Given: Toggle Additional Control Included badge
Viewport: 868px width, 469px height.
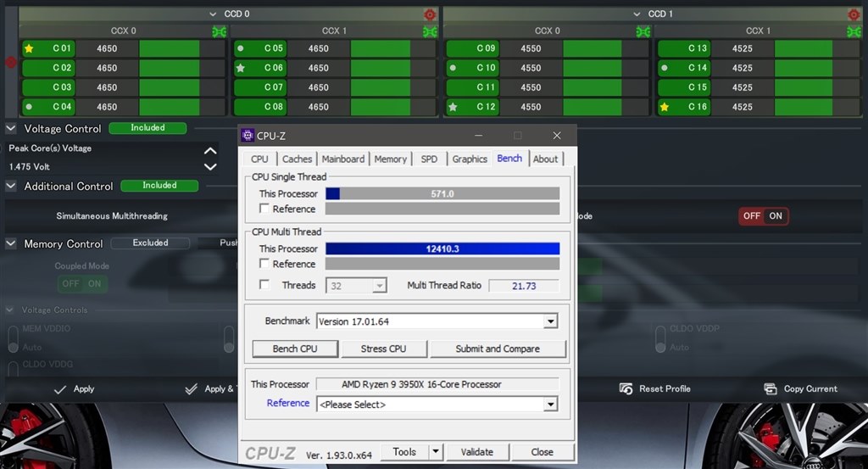Looking at the screenshot, I should pos(159,186).
